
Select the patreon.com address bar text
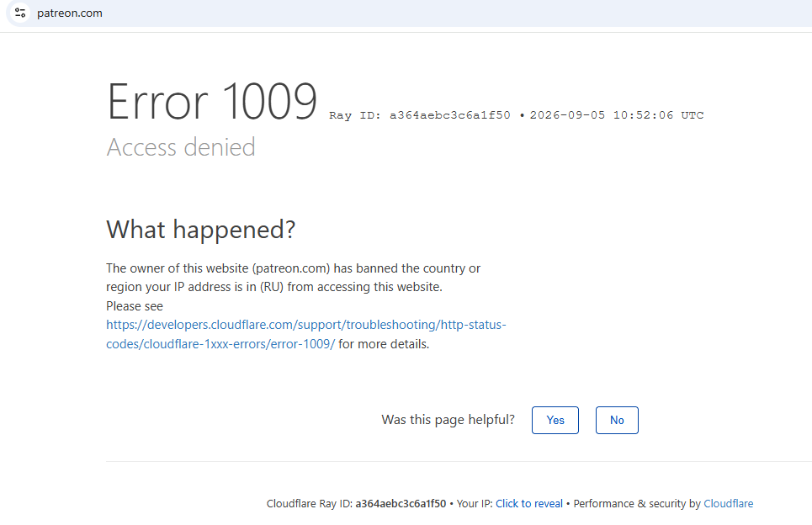pos(69,13)
